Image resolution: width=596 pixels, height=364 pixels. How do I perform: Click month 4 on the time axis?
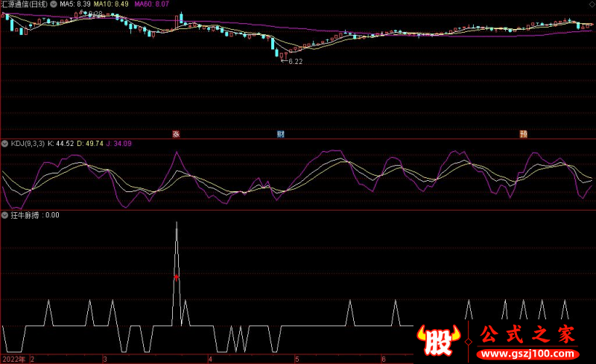point(210,359)
